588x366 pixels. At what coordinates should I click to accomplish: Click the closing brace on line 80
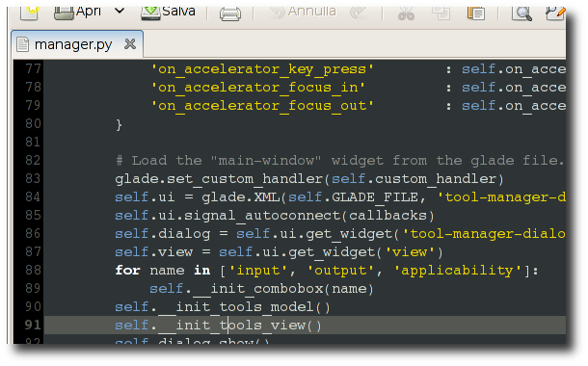(119, 124)
